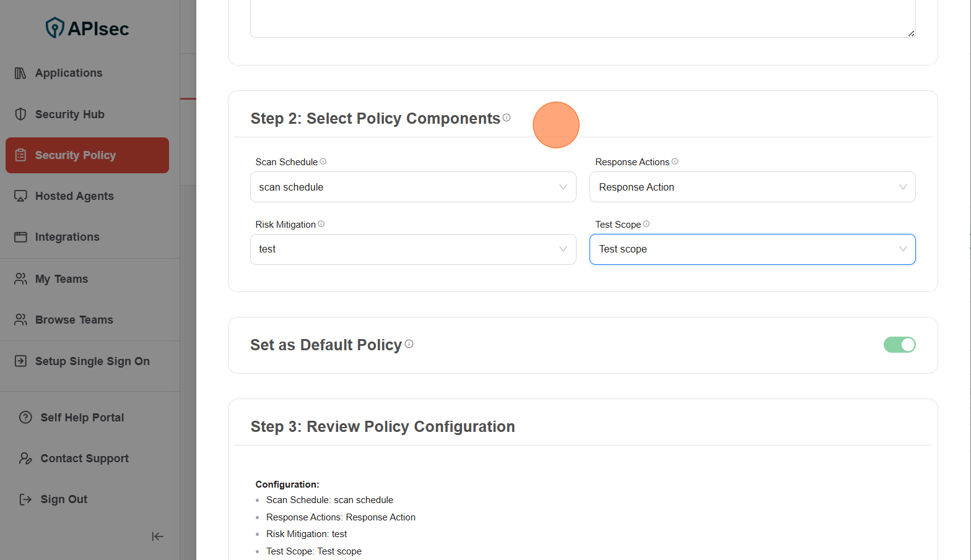Go to Applications in the sidebar
The image size is (971, 560).
point(68,73)
